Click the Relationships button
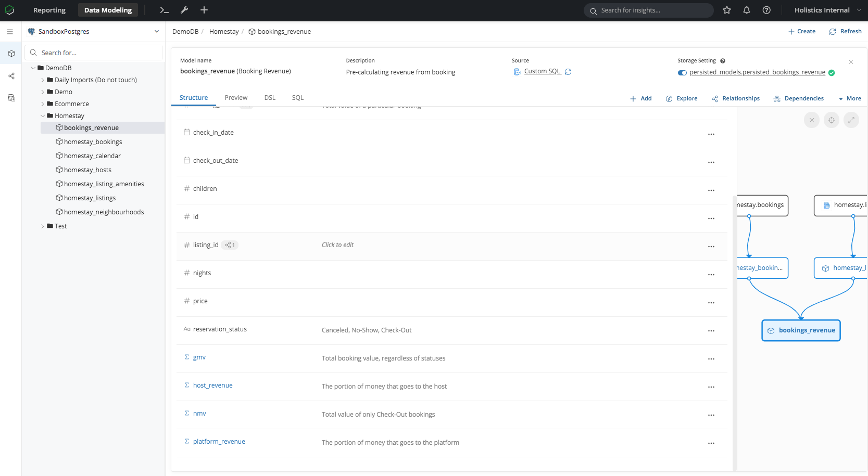The image size is (868, 476). 736,98
